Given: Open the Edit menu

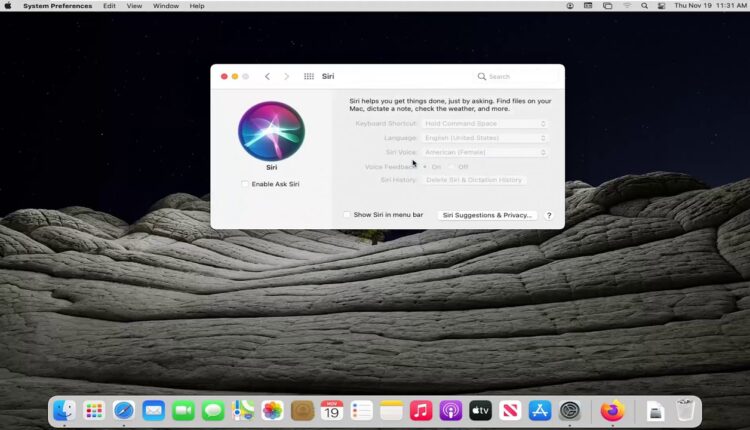Looking at the screenshot, I should point(110,6).
